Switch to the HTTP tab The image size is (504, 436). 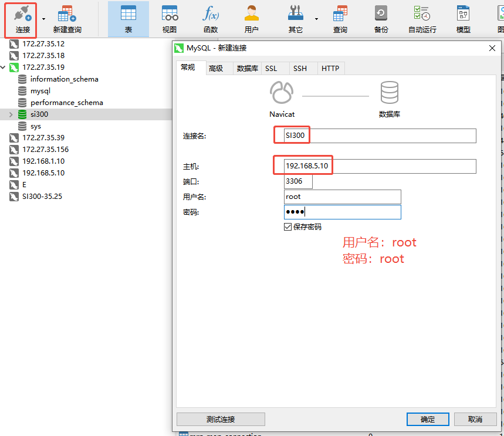pos(330,69)
